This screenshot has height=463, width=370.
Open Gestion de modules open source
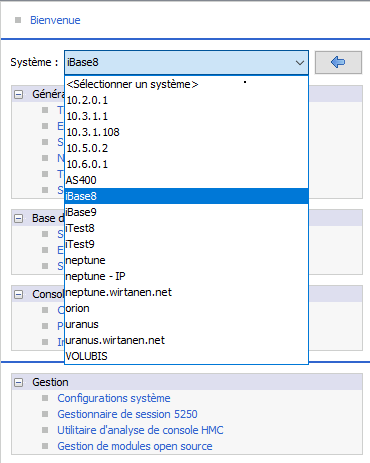click(x=135, y=446)
